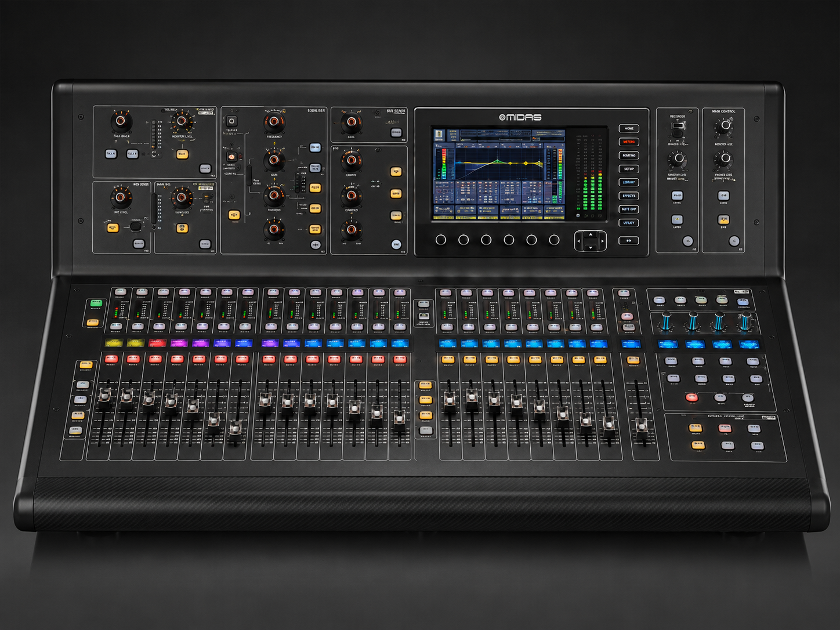
Task: Tap the square button at Equaliser top-left
Action: click(x=231, y=121)
